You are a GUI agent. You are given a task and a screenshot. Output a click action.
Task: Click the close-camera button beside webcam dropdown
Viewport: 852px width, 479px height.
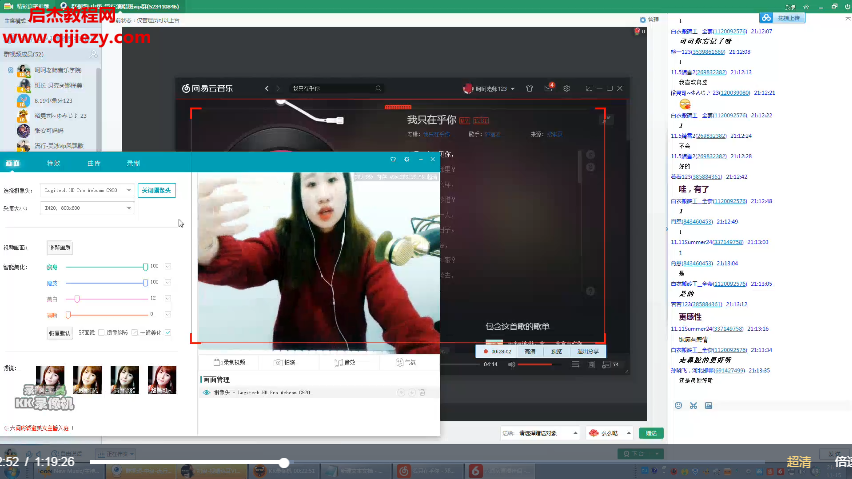point(156,190)
